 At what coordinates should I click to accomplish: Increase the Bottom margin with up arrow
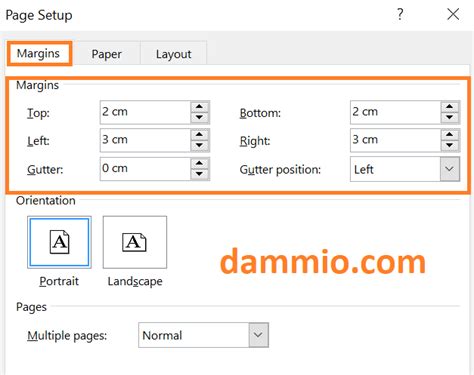pyautogui.click(x=450, y=107)
